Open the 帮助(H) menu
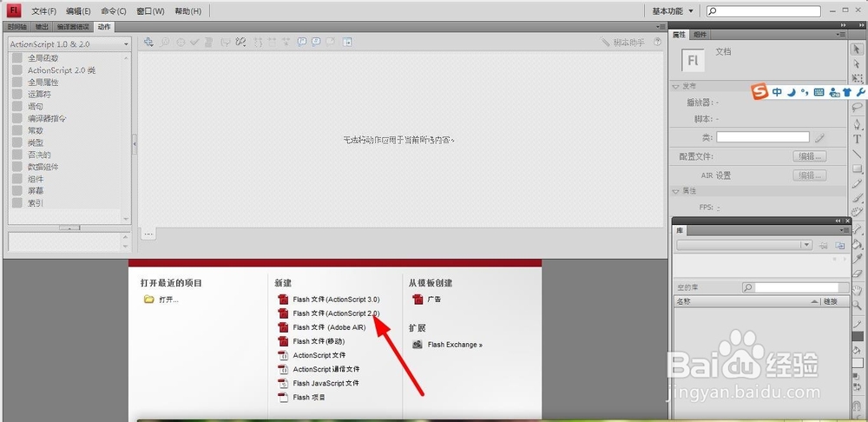868x422 pixels. (x=187, y=11)
